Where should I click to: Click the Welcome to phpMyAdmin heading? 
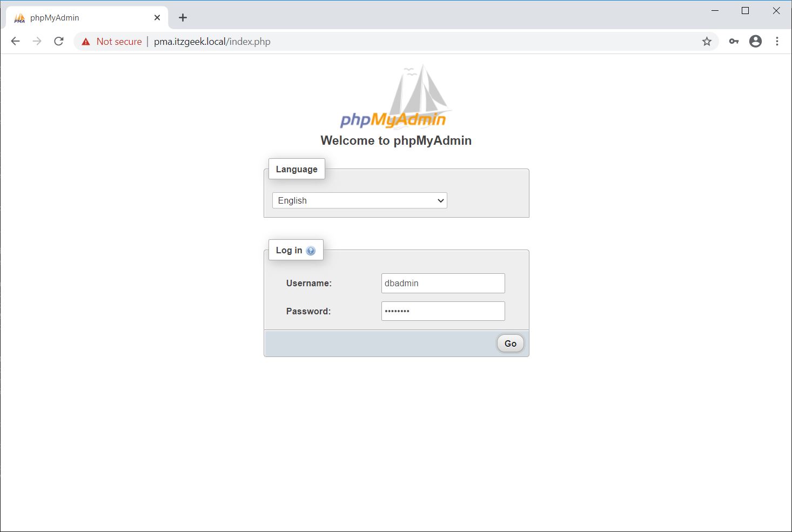(x=396, y=140)
